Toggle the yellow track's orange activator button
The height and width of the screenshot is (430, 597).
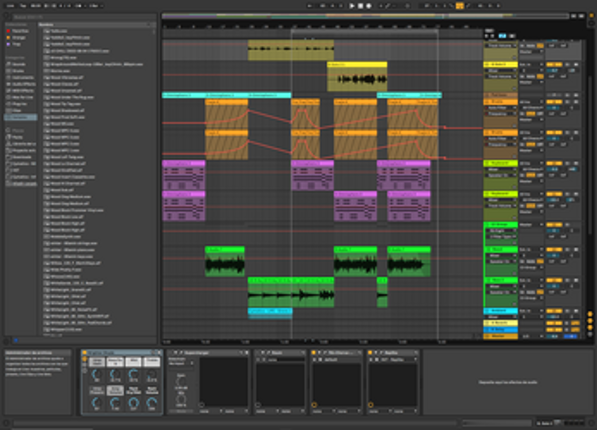pyautogui.click(x=554, y=64)
